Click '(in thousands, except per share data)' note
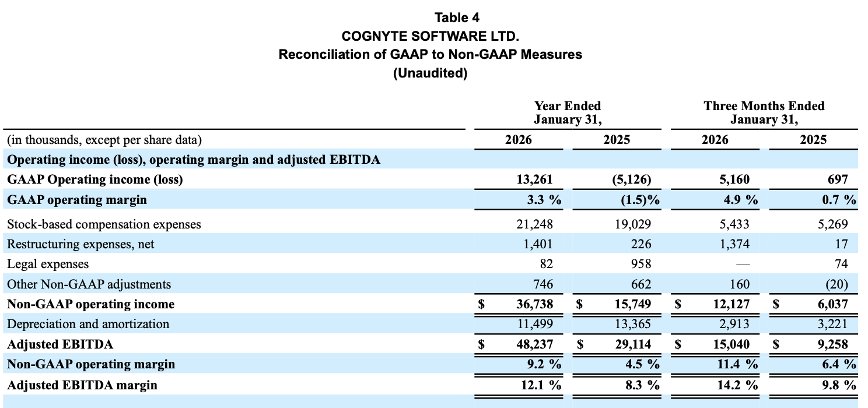 pos(104,140)
